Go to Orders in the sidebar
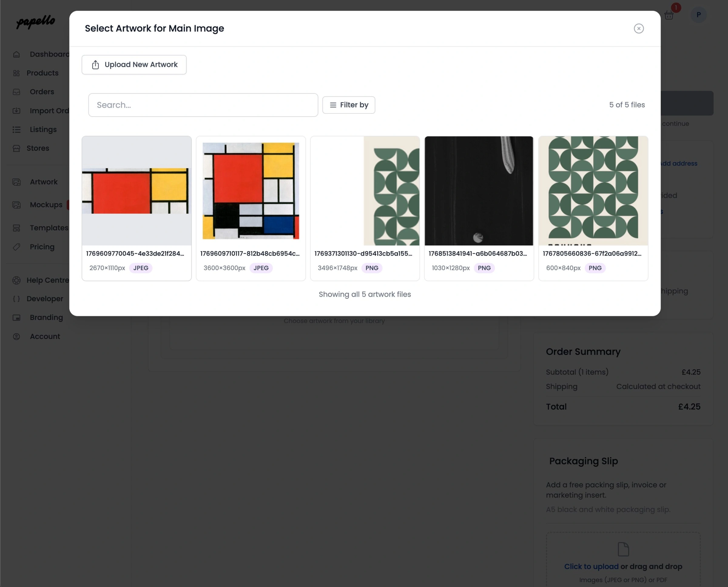 42,92
